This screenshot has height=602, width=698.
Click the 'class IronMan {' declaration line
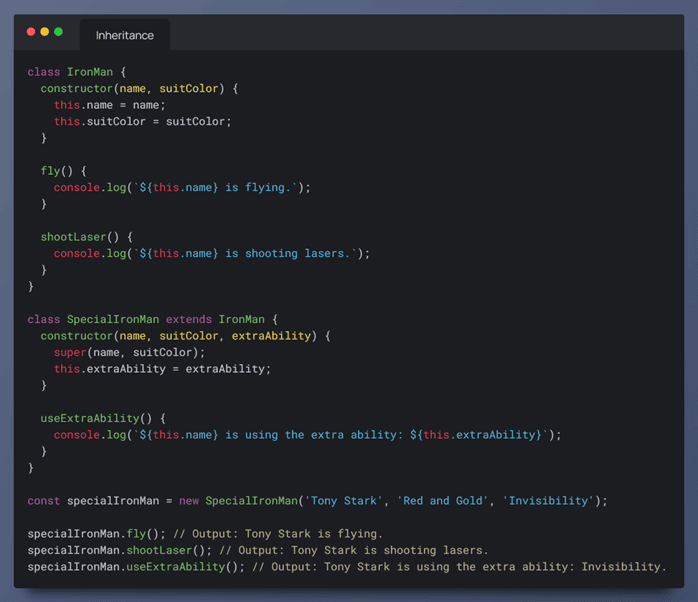(x=77, y=72)
